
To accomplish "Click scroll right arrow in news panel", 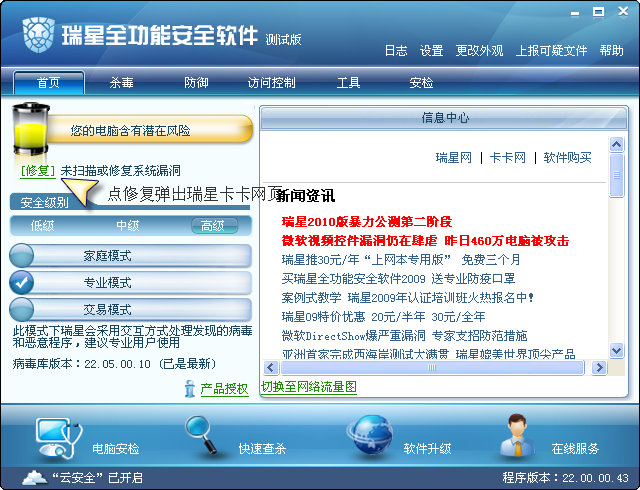I will point(599,368).
